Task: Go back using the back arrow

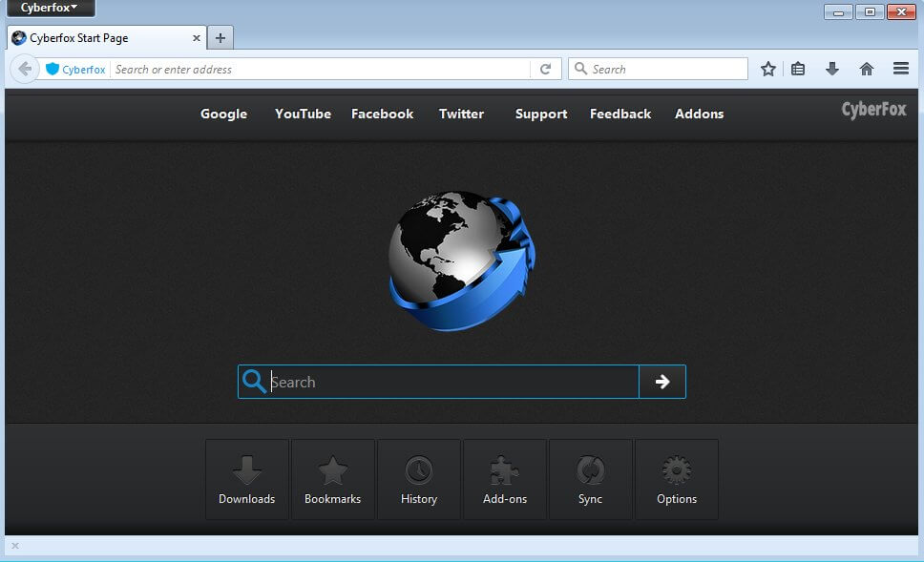Action: pos(25,69)
